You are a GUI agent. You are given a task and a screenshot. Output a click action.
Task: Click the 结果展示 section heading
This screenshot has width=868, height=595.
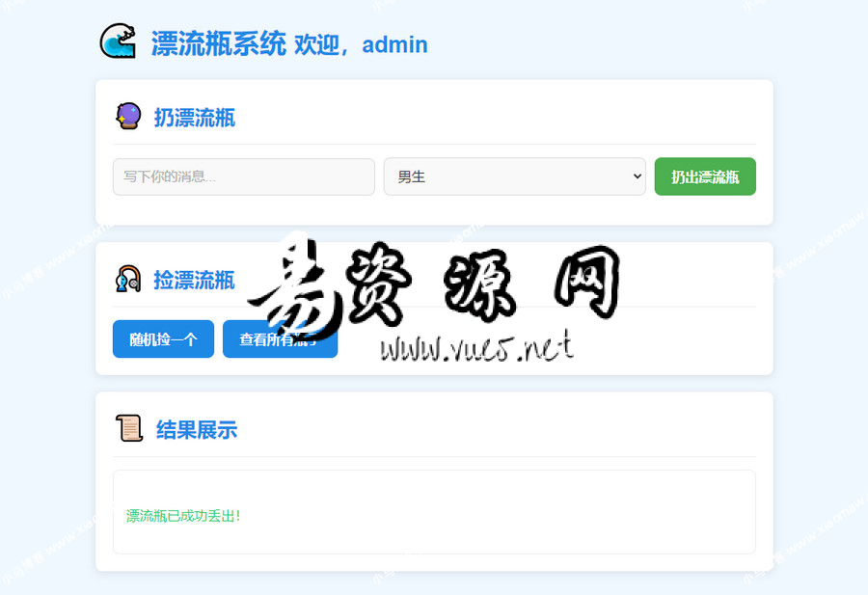coord(197,430)
